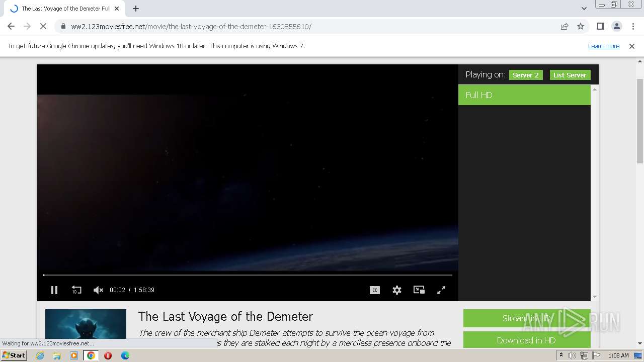Image resolution: width=644 pixels, height=362 pixels.
Task: Go back to previous page
Action: click(11, 26)
